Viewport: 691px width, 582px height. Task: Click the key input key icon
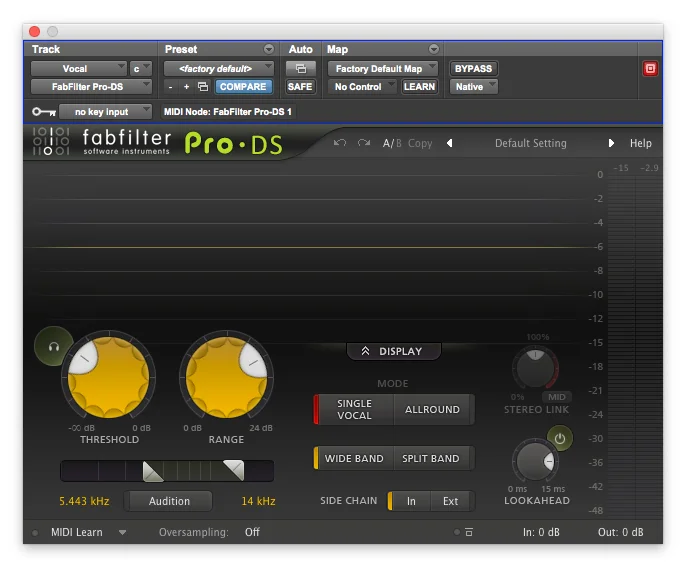pos(44,112)
